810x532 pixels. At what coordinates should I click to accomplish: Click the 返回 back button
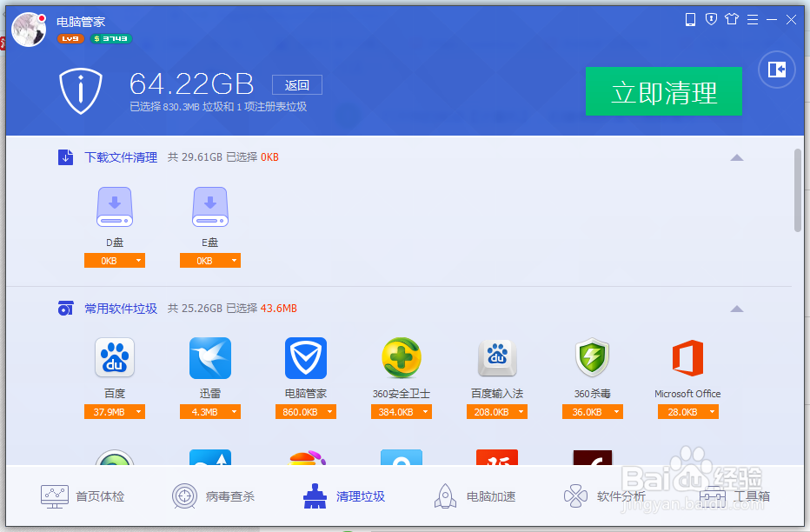(296, 84)
